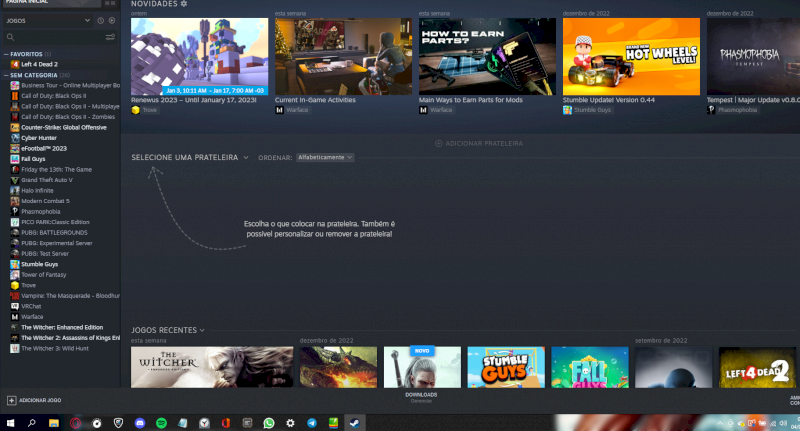
Task: Collapse the Favoritos category
Action: [6, 54]
